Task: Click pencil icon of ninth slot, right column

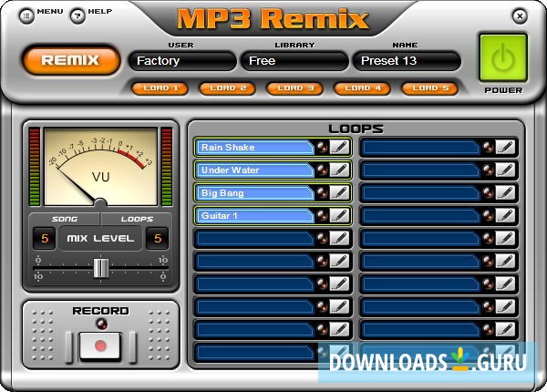Action: (x=505, y=330)
